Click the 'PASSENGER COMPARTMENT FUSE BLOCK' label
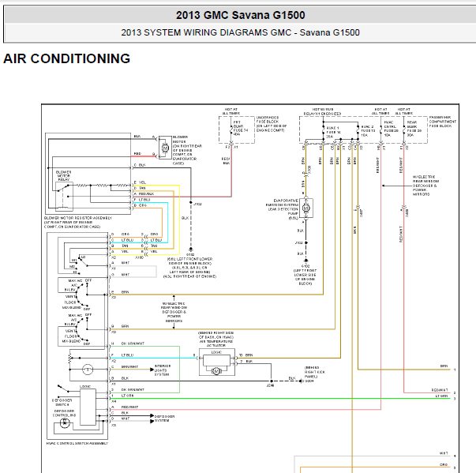The width and height of the screenshot is (476, 473). [x=442, y=122]
